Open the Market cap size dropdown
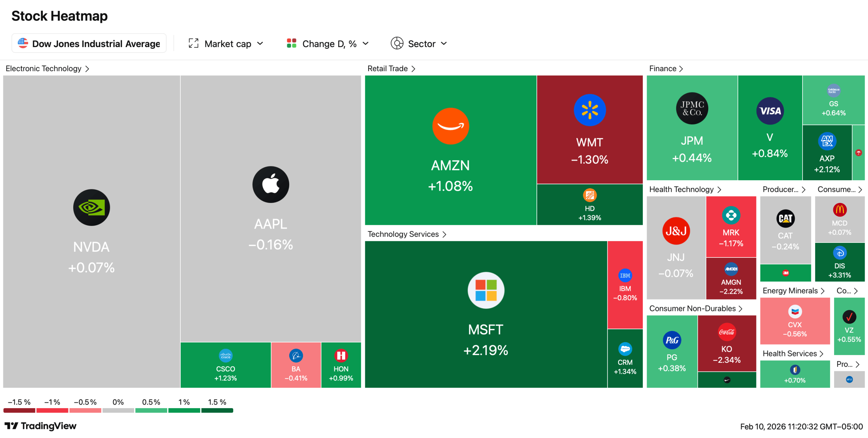Viewport: 868px width, 438px height. (226, 44)
